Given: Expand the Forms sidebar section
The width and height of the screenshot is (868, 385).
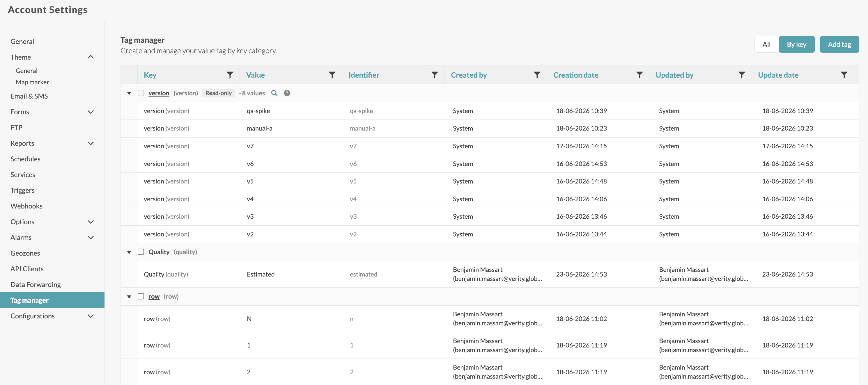Looking at the screenshot, I should click(x=91, y=112).
